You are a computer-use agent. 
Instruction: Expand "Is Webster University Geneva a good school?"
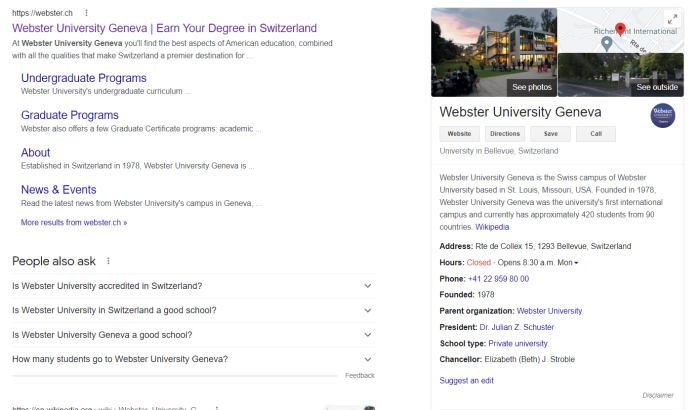click(x=192, y=335)
